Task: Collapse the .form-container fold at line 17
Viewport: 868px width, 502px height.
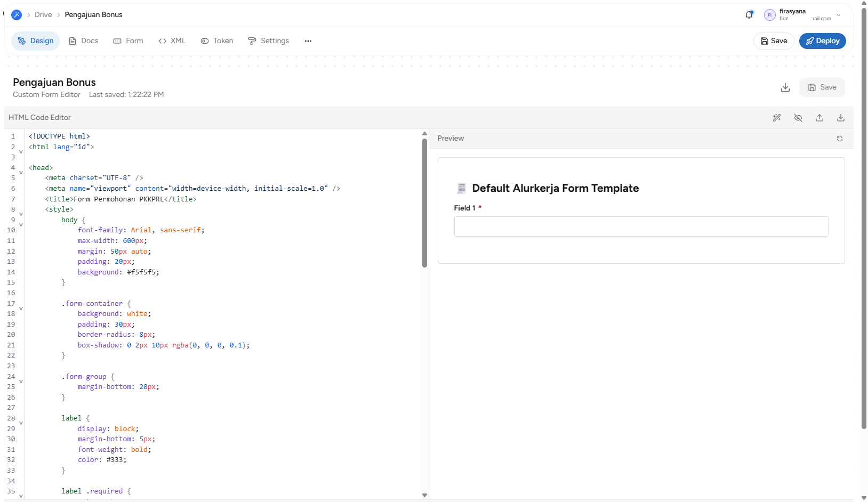Action: [x=21, y=309]
